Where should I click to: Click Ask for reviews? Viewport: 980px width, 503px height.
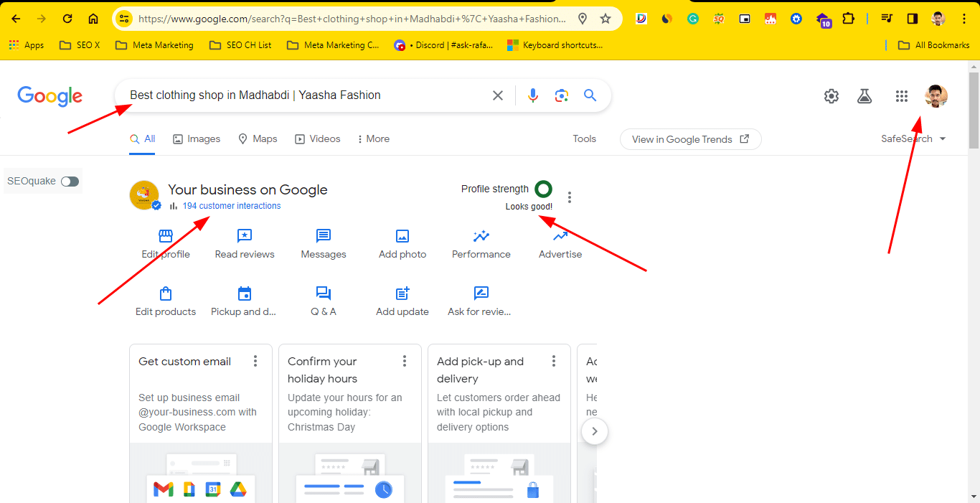[479, 301]
